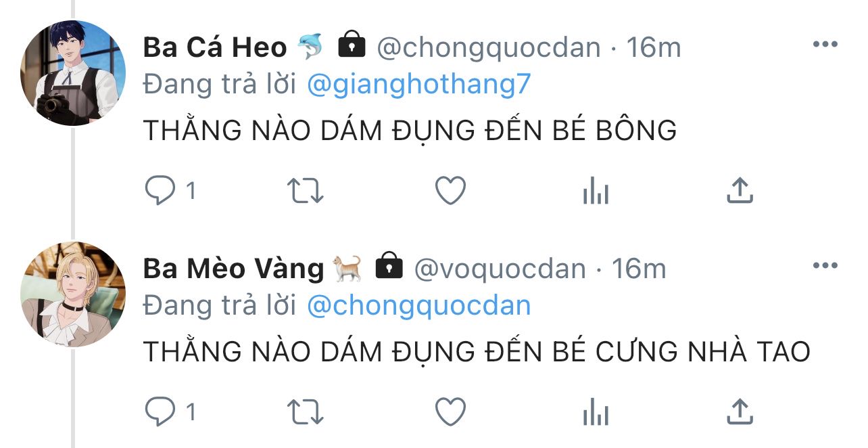Open the Ba Mèo Vàng display name
Viewport: 868px width, 448px height.
point(234,269)
